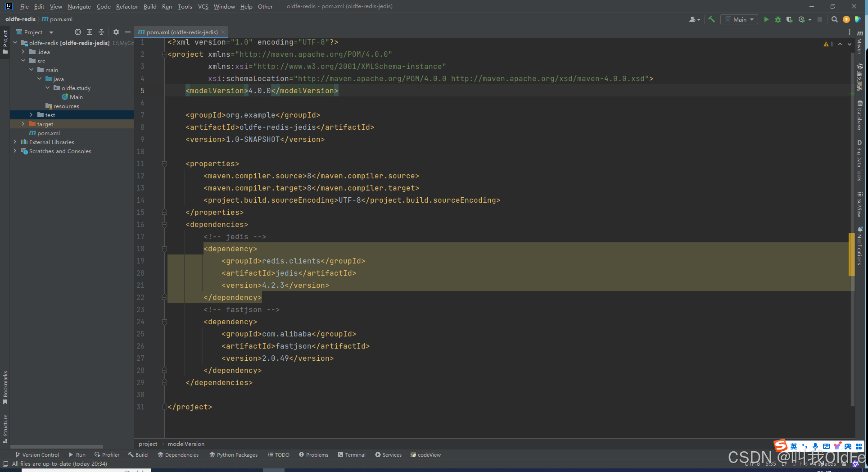Image resolution: width=868 pixels, height=472 pixels.
Task: Open the Python Packages tool window
Action: tap(233, 455)
